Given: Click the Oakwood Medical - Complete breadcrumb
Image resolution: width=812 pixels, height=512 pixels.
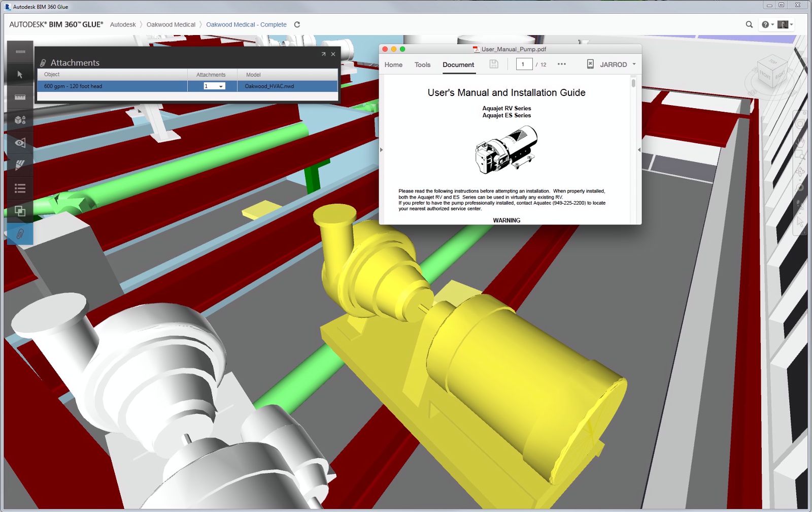Looking at the screenshot, I should [x=246, y=24].
